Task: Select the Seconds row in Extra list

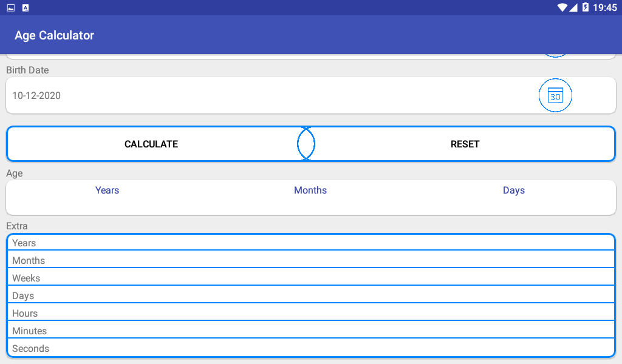Action: coord(310,348)
